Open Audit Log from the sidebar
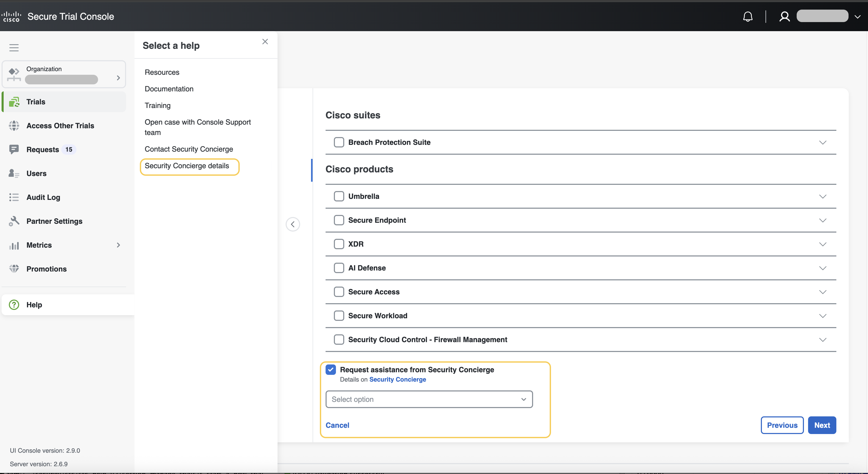 pyautogui.click(x=43, y=197)
